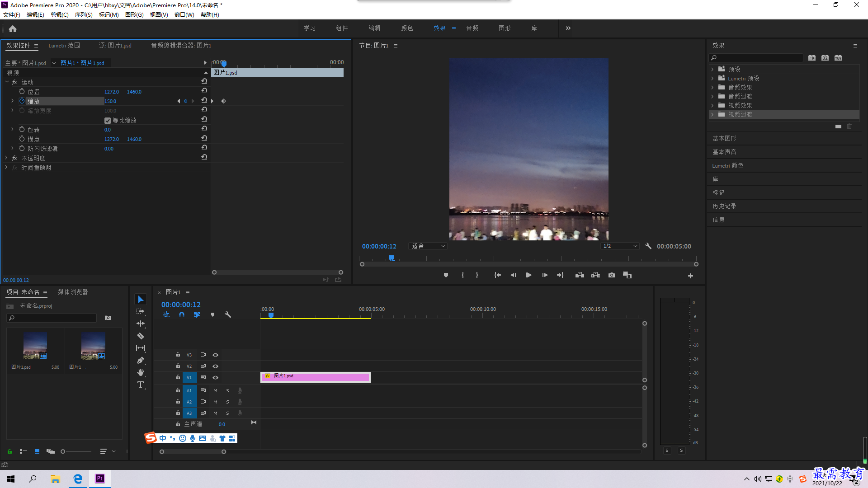This screenshot has height=488, width=868.
Task: Go to In point button
Action: pyautogui.click(x=497, y=275)
